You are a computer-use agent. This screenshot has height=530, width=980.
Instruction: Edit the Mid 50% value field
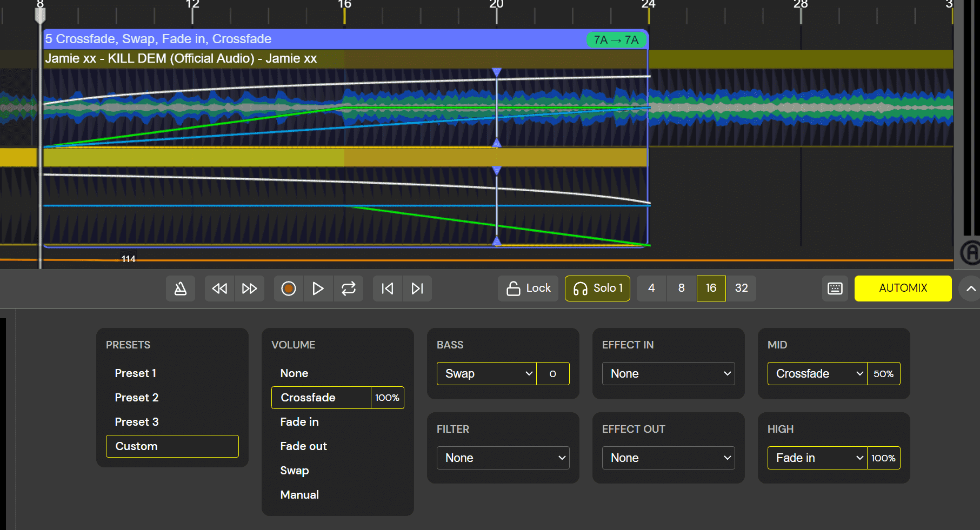pyautogui.click(x=884, y=374)
